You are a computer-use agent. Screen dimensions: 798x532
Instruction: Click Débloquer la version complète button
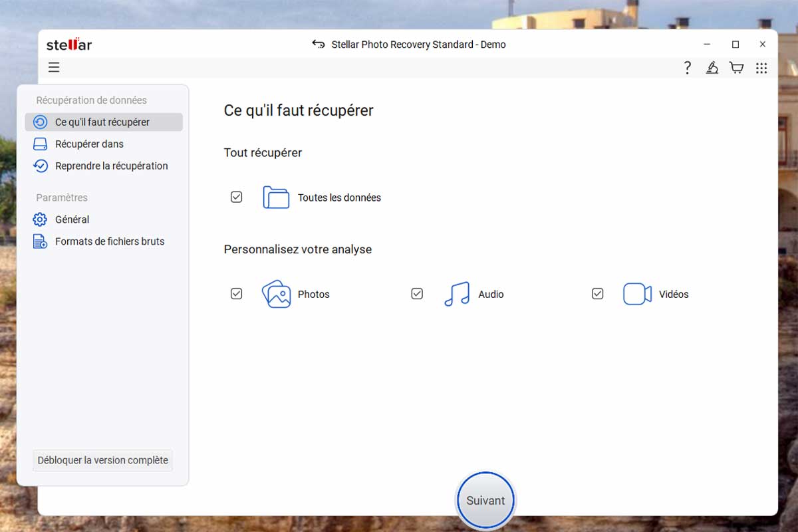[x=102, y=460]
